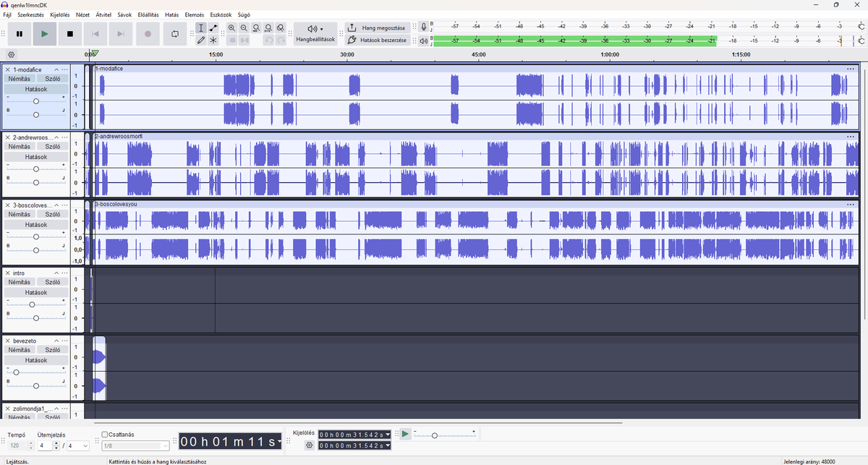Screen dimensions: 868x465
Task: Skip to end of project
Action: click(121, 33)
